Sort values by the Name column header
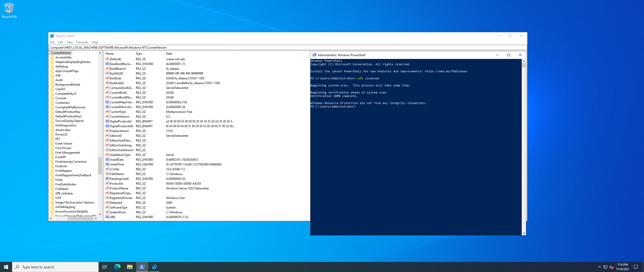Viewport: 644px width, 272px height. tap(119, 54)
